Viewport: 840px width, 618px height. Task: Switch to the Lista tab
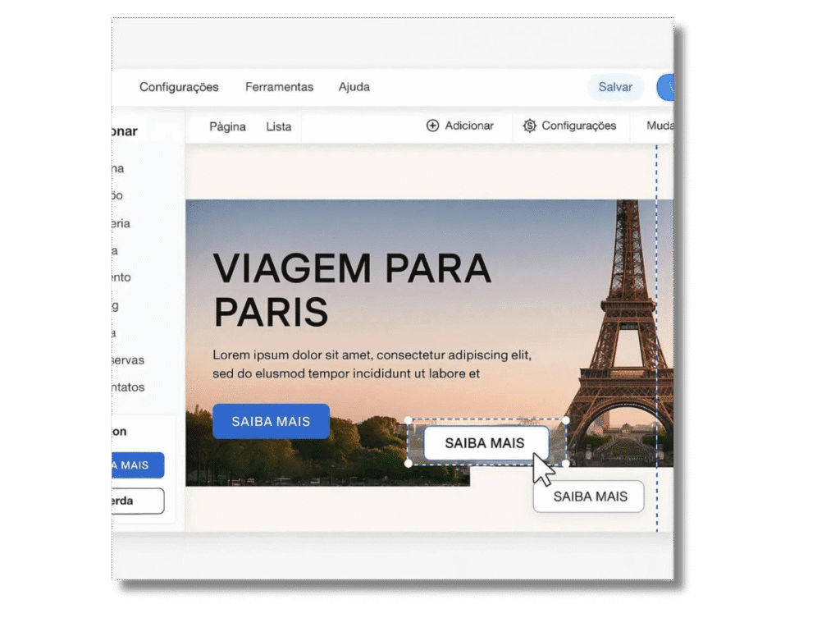pyautogui.click(x=278, y=126)
